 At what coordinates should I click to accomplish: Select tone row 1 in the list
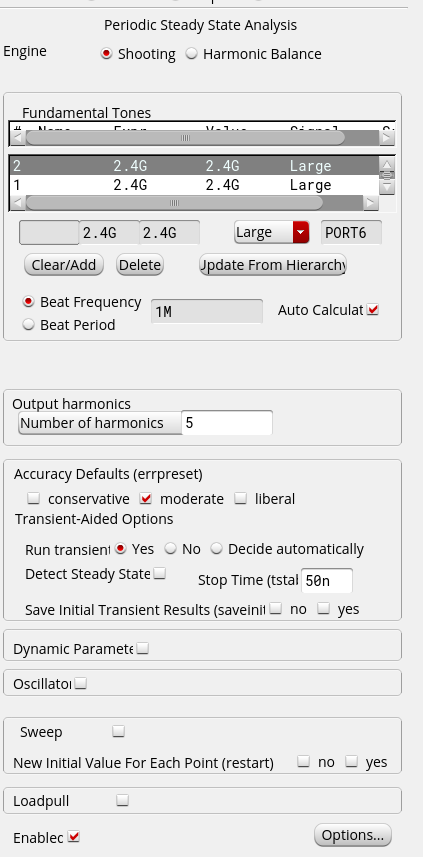tap(194, 185)
